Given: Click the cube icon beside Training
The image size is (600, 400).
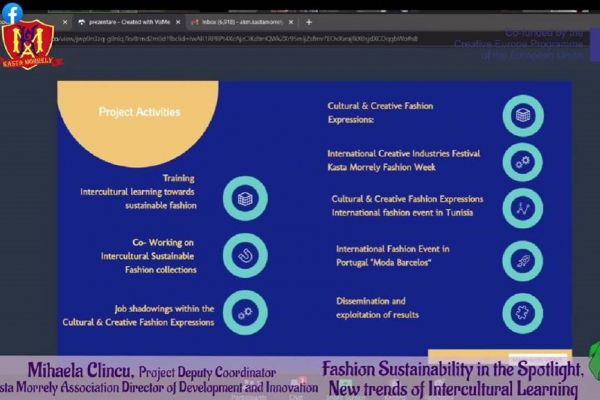Looking at the screenshot, I should [245, 197].
